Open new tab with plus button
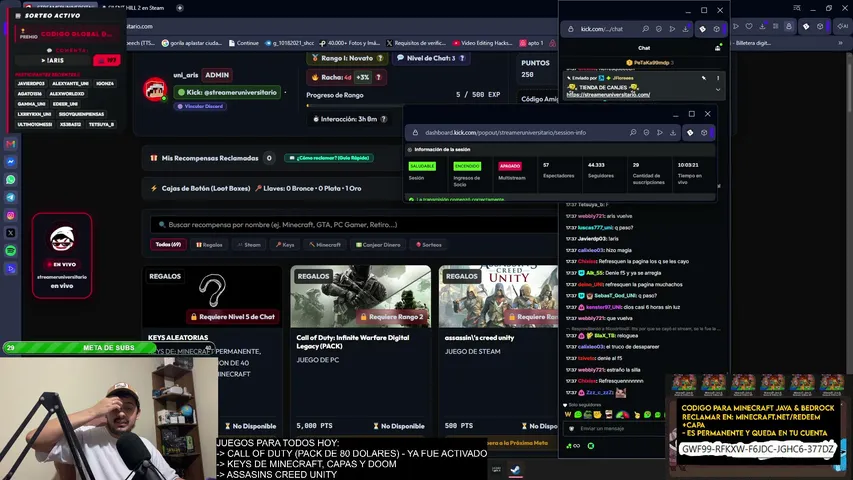The image size is (853, 480). [180, 8]
